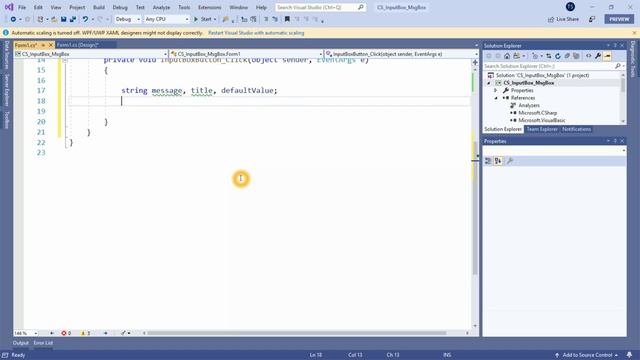Click the Home icon in Solution Explorer

click(x=507, y=56)
